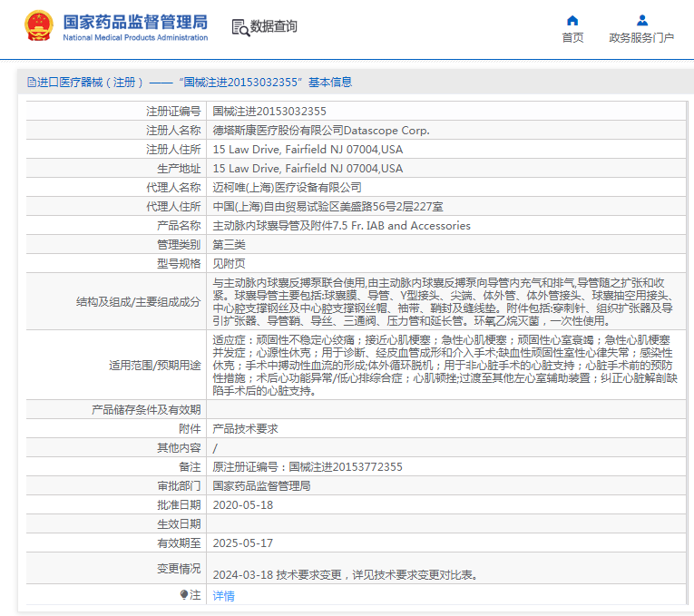Click 管理类别 label
The height and width of the screenshot is (616, 694).
(179, 245)
